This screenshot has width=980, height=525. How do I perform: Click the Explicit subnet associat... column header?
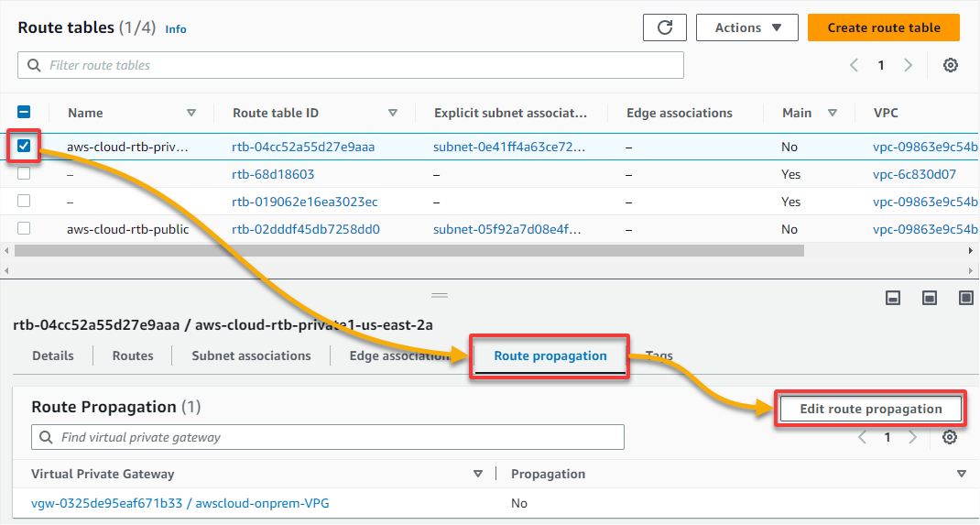pyautogui.click(x=511, y=113)
